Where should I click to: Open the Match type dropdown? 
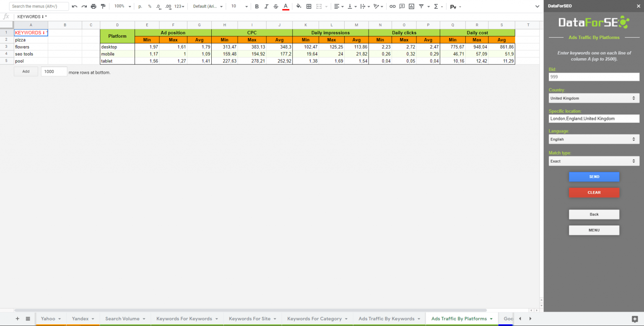594,161
